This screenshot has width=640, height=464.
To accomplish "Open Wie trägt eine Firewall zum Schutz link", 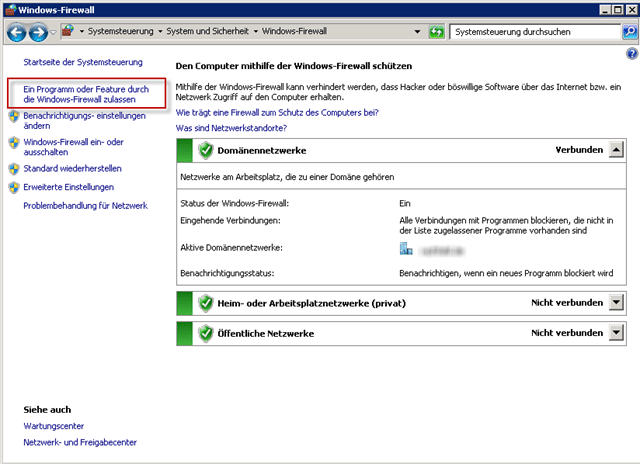I will [277, 113].
